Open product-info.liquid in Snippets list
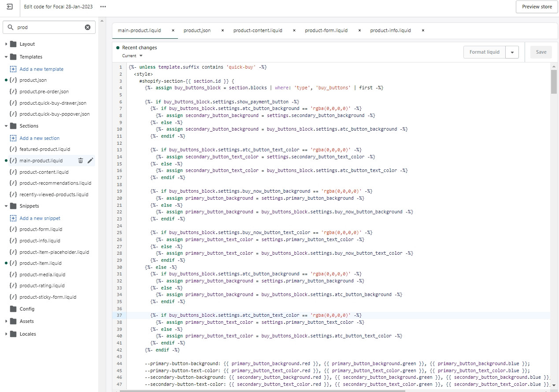Screen dimensions: 559x392 point(40,241)
